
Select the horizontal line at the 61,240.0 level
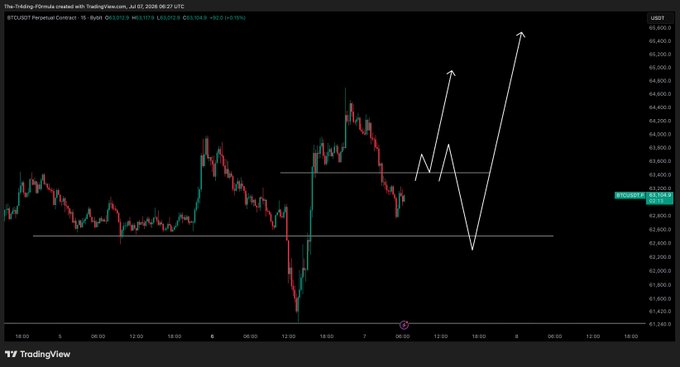(x=324, y=323)
